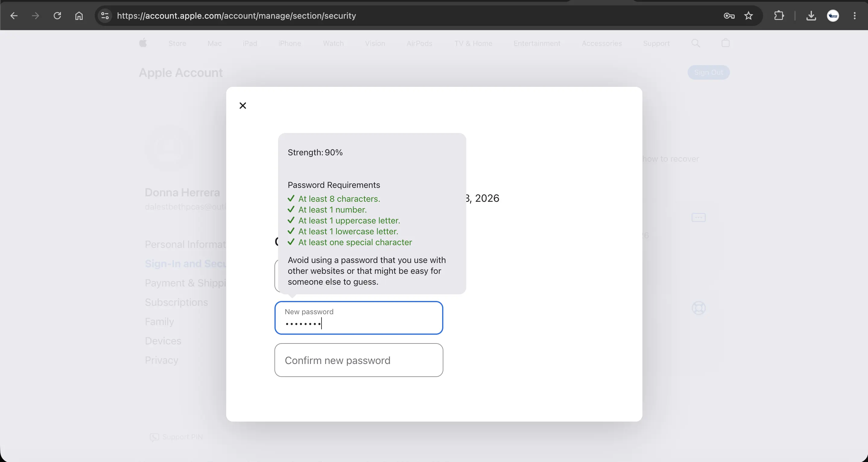This screenshot has height=462, width=868.
Task: Open the browser profile avatar
Action: point(833,15)
